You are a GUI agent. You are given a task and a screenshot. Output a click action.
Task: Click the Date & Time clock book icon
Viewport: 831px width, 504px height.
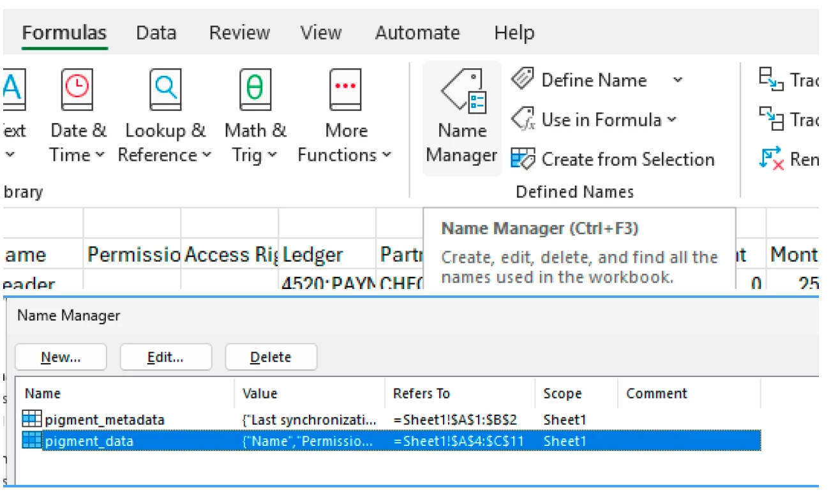(x=77, y=91)
